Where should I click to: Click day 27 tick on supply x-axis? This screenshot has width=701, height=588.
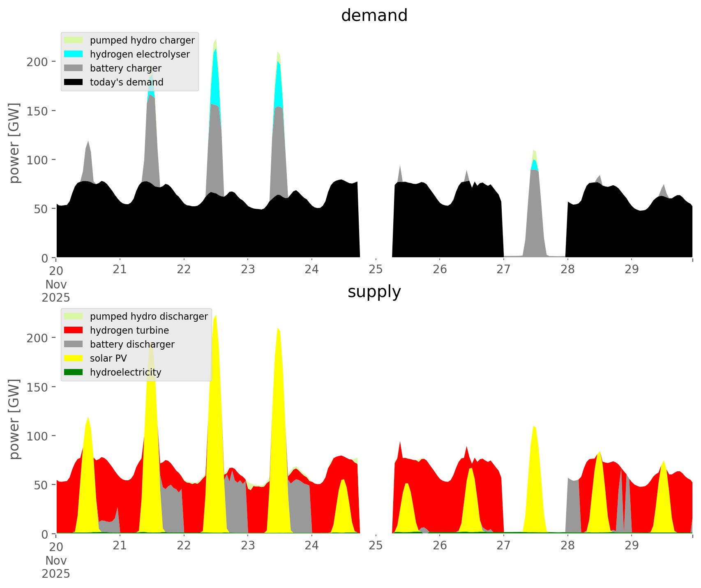(x=503, y=546)
